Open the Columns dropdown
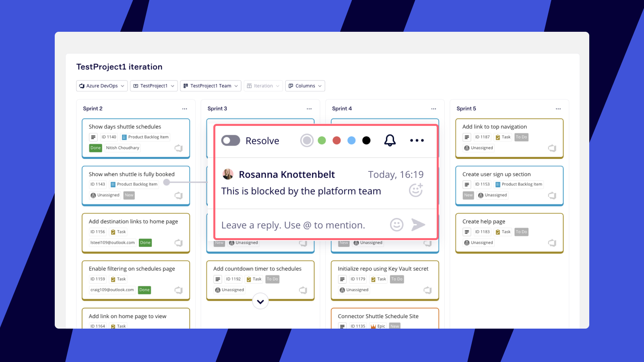 tap(305, 86)
